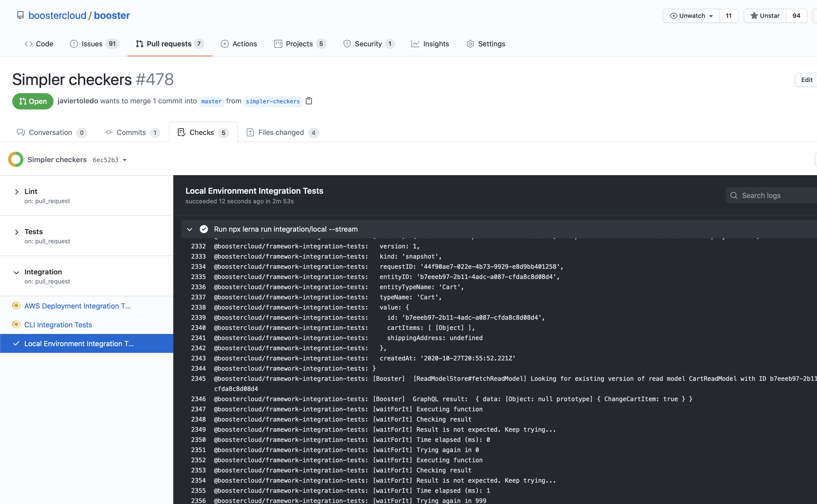Screen dimensions: 817x504
Task: Click the in-progress status circle next to Simpler checkers
Action: point(16,160)
